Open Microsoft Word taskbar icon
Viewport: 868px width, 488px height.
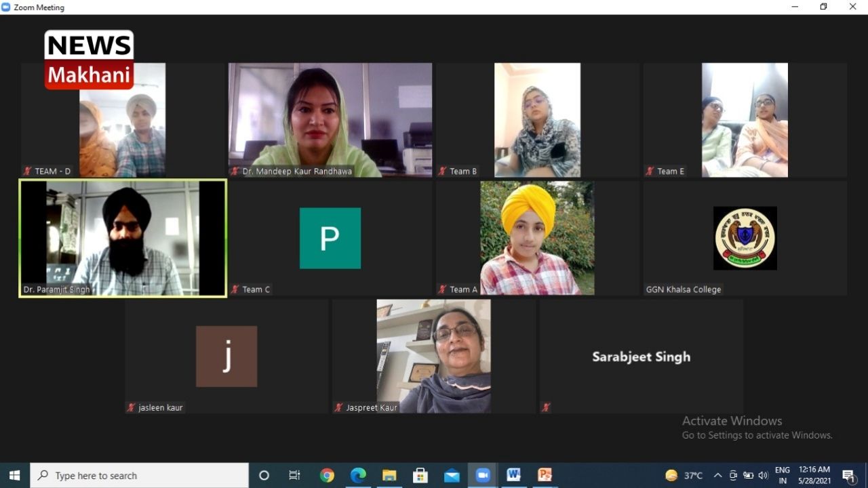coord(513,475)
